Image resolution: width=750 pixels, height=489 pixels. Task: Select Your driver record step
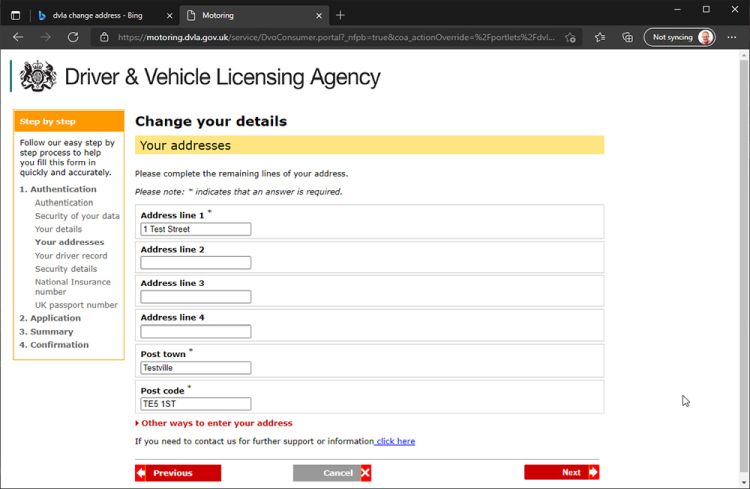[71, 256]
